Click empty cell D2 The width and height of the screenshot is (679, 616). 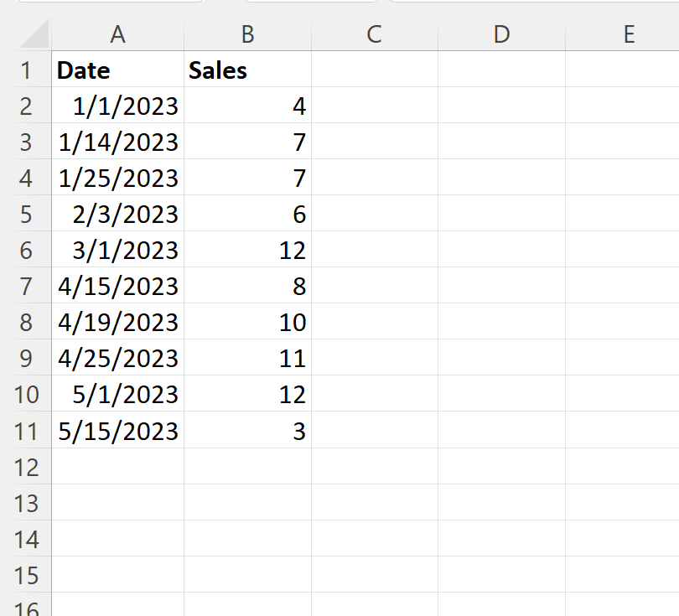pyautogui.click(x=501, y=106)
